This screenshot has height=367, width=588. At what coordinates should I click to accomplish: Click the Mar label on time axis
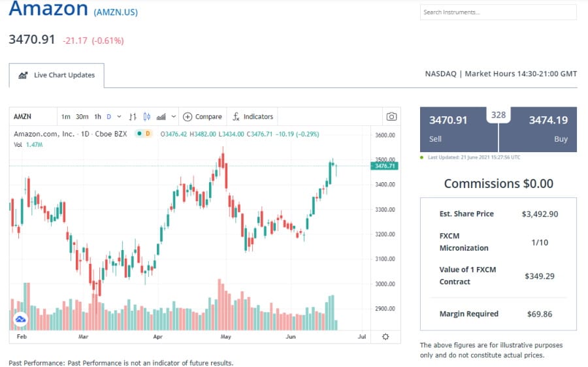(83, 337)
